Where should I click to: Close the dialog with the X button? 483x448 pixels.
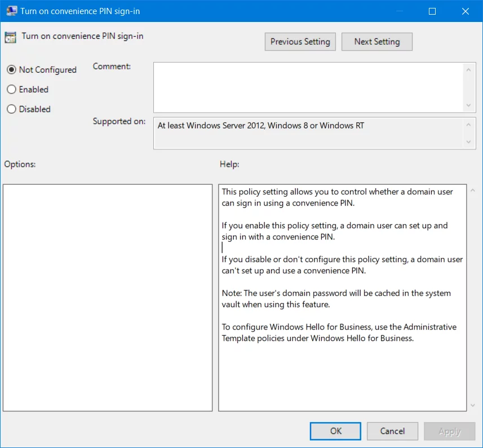(466, 11)
